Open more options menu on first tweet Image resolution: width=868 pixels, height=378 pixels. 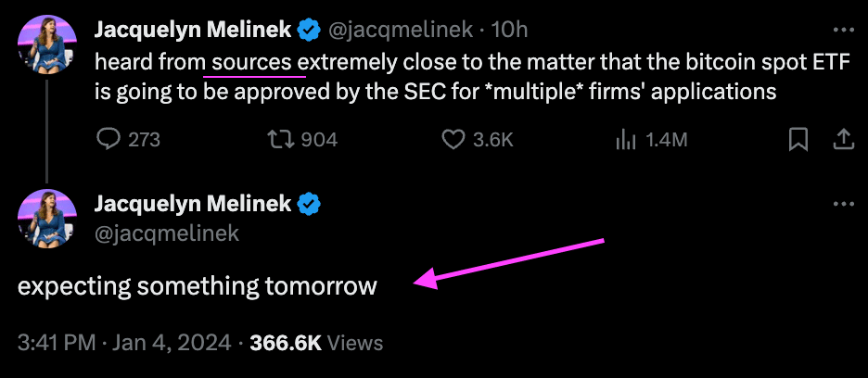tap(843, 31)
